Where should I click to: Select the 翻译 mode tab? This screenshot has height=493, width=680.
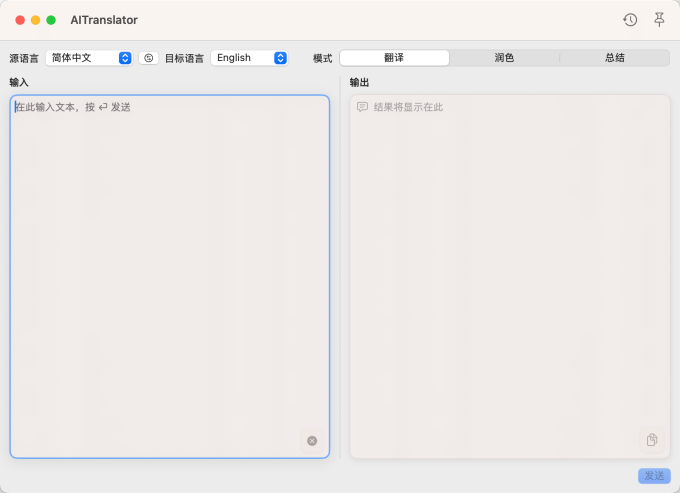pos(394,58)
